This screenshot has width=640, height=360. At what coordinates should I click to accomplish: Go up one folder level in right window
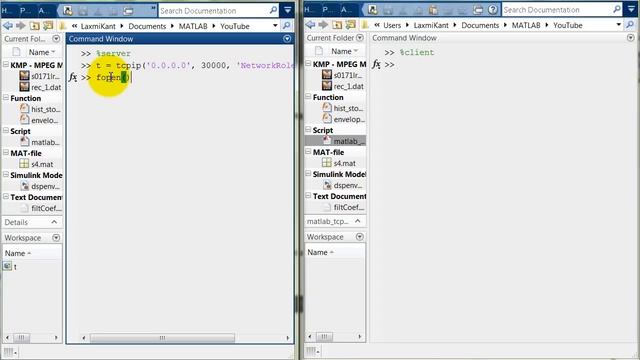click(337, 25)
